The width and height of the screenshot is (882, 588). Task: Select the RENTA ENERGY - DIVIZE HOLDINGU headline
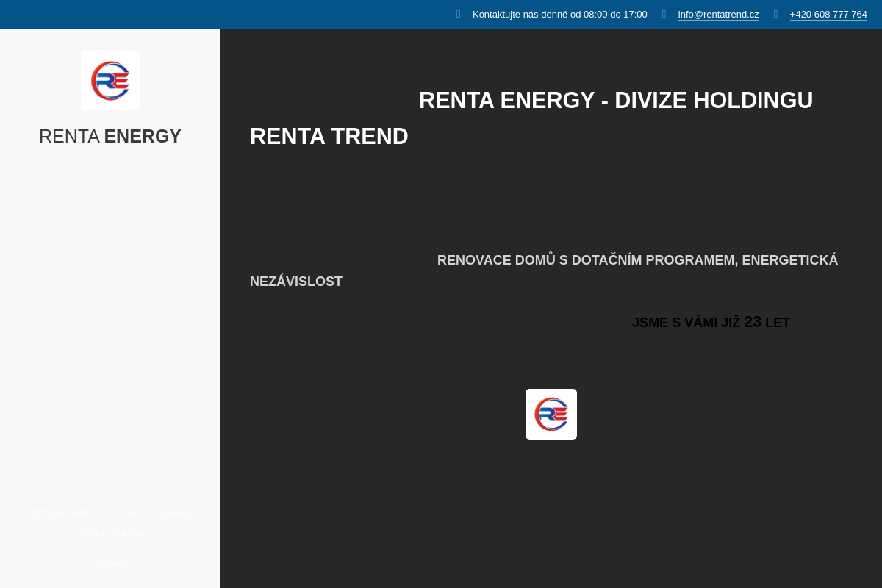[x=616, y=100]
